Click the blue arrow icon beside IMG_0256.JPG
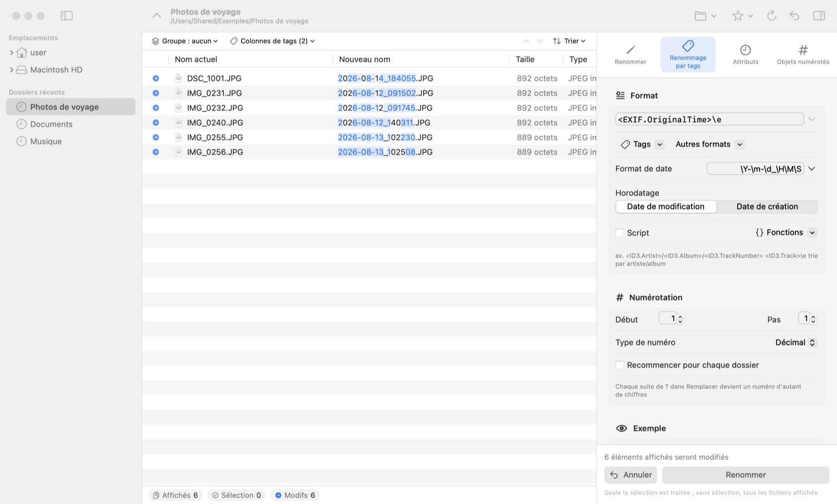 click(156, 152)
